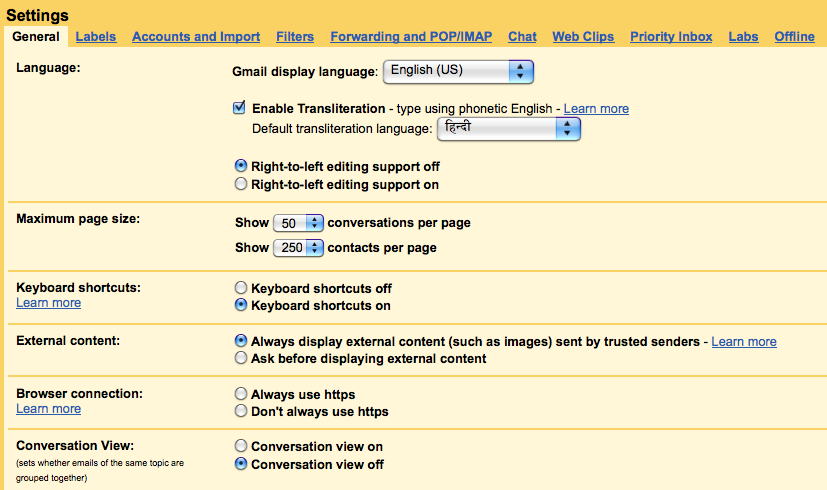Turn Conversation view on
The width and height of the screenshot is (827, 490).
240,446
